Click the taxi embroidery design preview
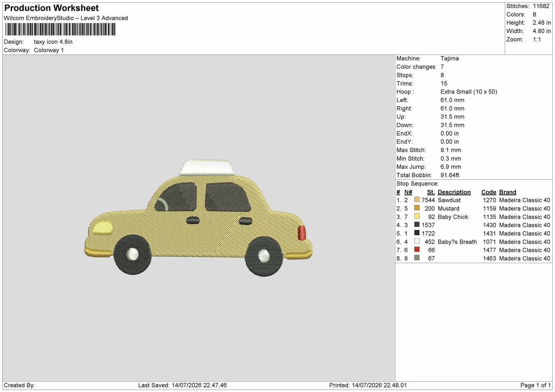This screenshot has width=555, height=392. [198, 218]
